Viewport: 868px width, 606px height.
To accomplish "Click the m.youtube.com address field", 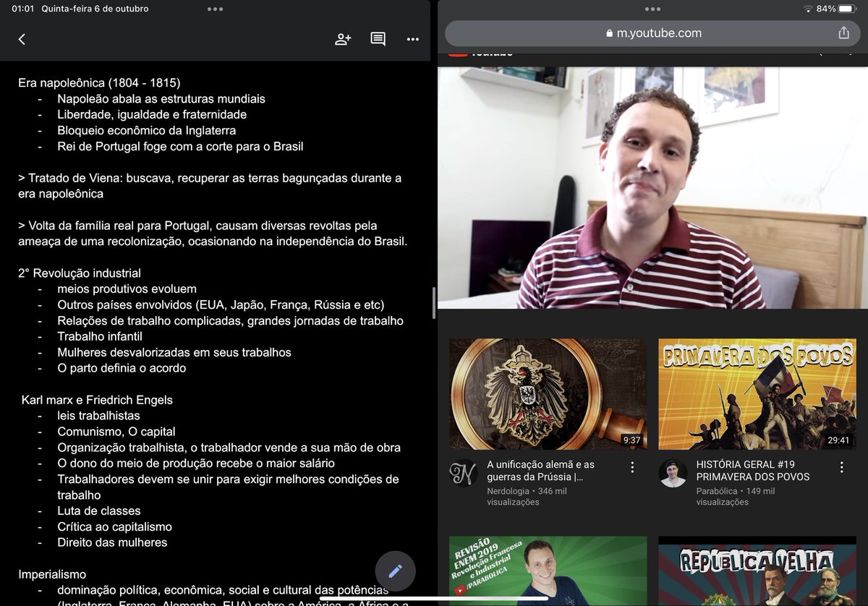I will [x=653, y=33].
